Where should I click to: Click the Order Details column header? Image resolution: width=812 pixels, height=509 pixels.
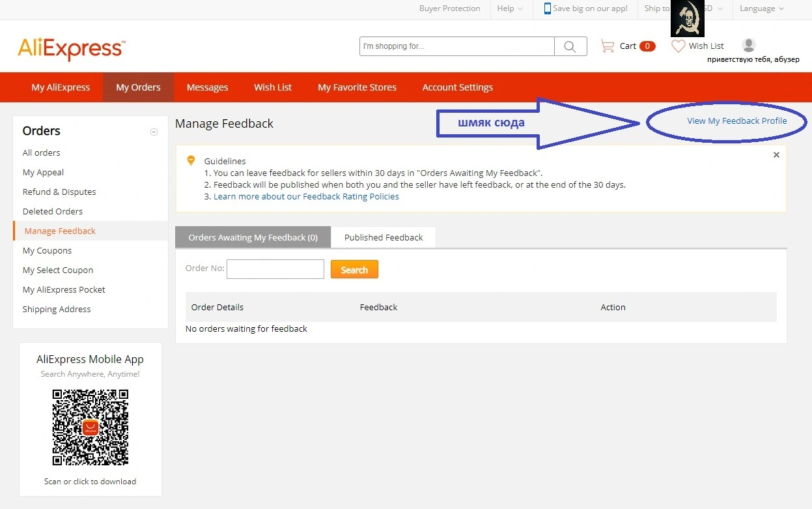click(x=217, y=307)
